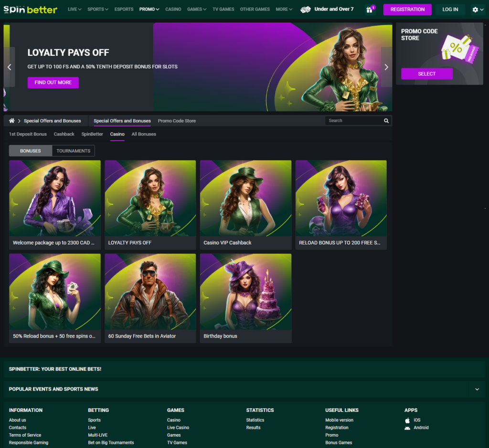Click the Apple iOS app icon
Image resolution: width=489 pixels, height=448 pixels.
(x=407, y=420)
